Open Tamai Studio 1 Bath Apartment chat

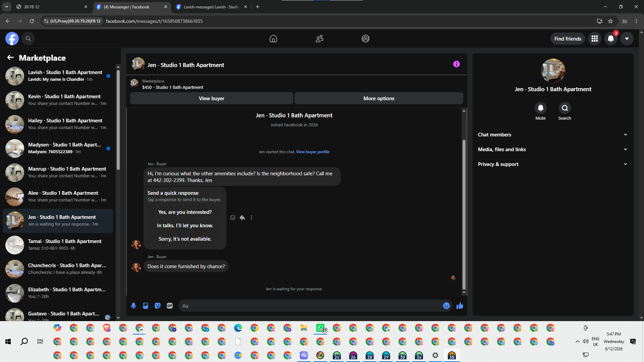click(x=58, y=245)
